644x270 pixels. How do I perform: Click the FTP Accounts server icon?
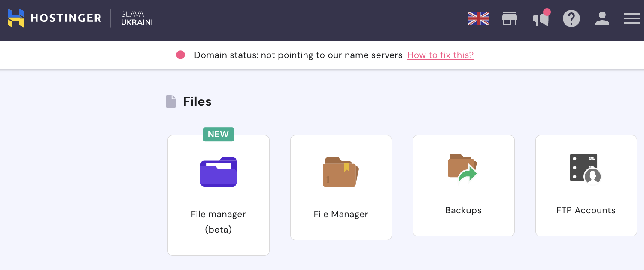pos(585,169)
